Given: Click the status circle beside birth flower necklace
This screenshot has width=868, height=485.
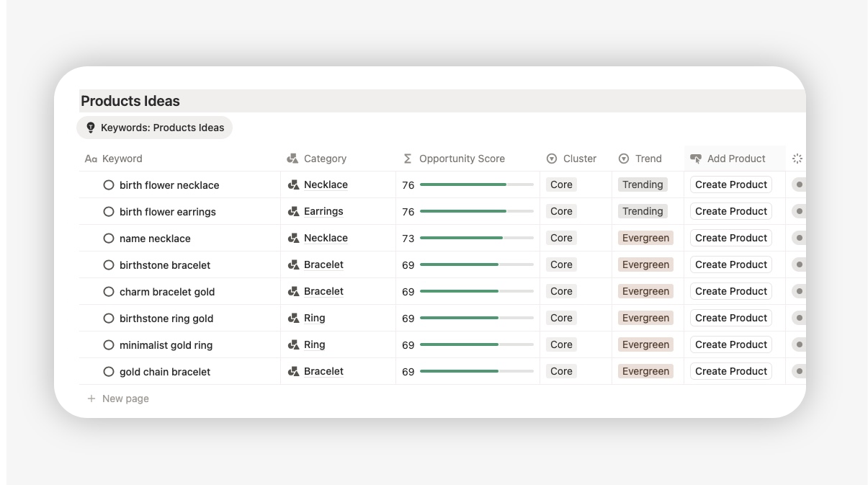Looking at the screenshot, I should click(109, 185).
